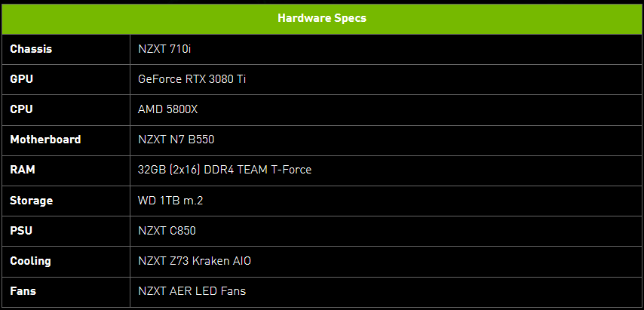The width and height of the screenshot is (644, 310).
Task: Click the NZXT C850 value
Action: 167,231
